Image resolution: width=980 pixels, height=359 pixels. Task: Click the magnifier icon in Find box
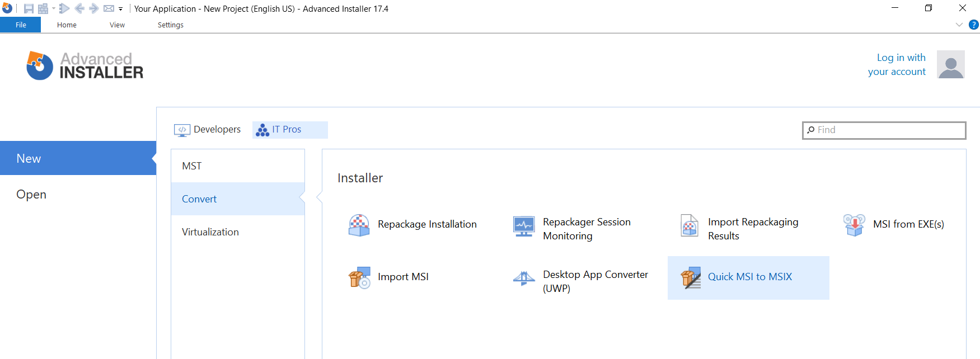811,130
